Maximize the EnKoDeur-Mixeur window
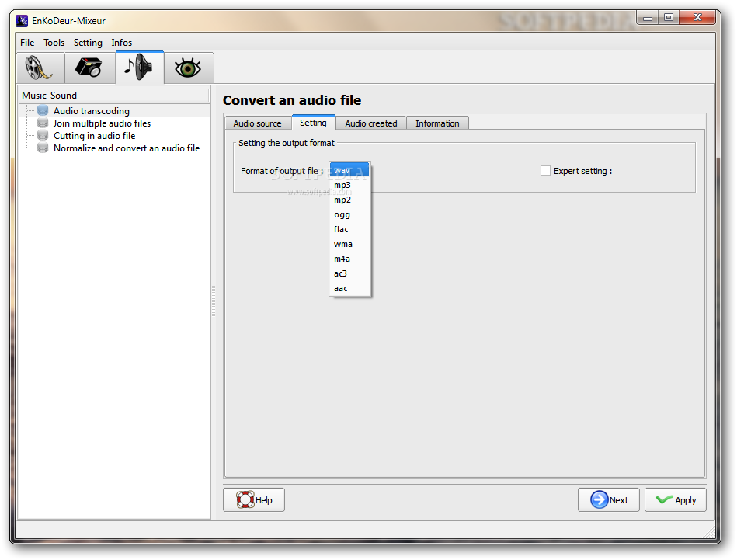The image size is (737, 560). coord(669,18)
